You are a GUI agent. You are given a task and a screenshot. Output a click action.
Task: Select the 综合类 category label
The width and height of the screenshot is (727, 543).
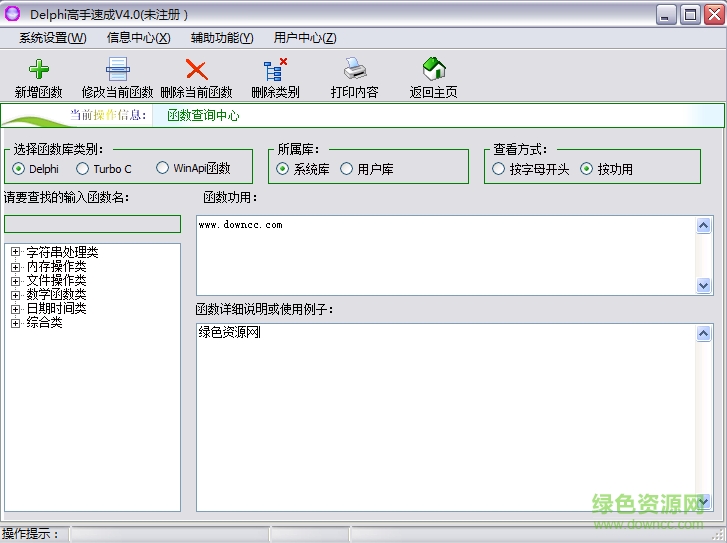(x=45, y=323)
